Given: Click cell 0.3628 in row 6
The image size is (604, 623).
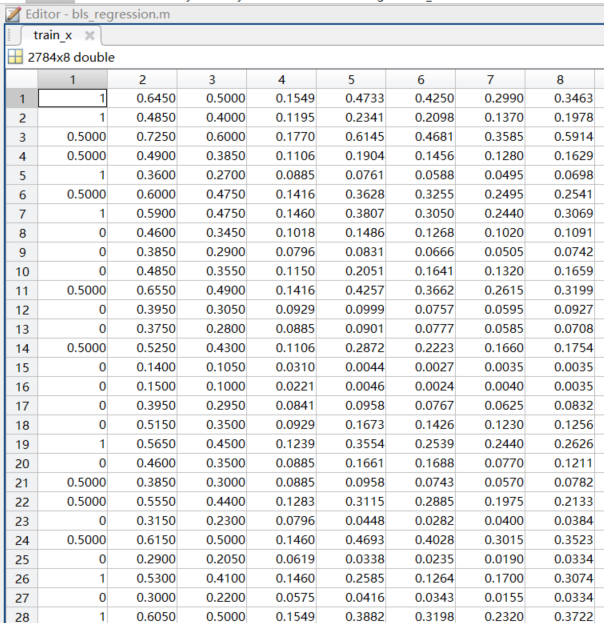Looking at the screenshot, I should pyautogui.click(x=351, y=194).
